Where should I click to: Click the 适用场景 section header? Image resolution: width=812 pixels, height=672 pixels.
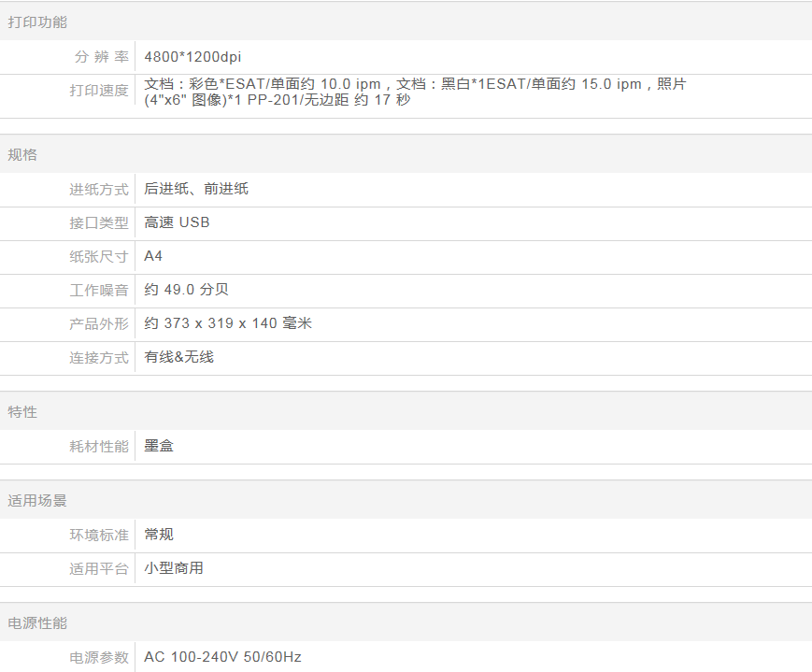(37, 500)
